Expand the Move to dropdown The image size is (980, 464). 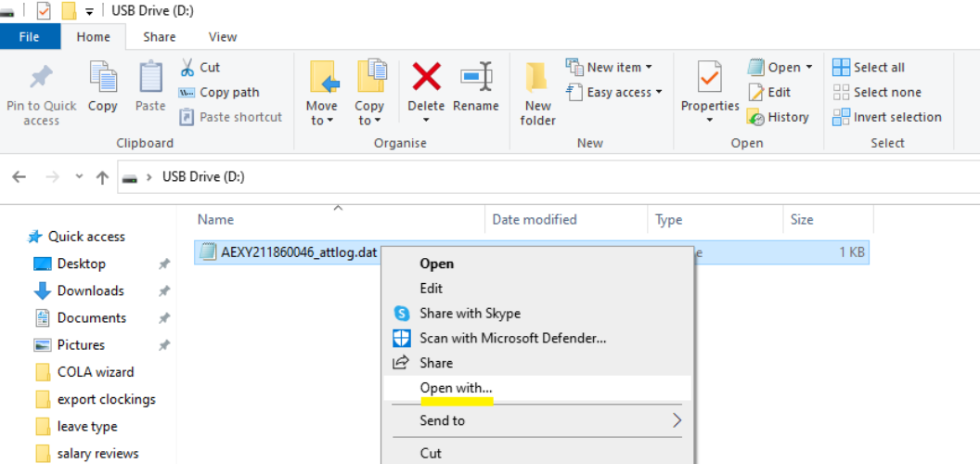pyautogui.click(x=321, y=121)
